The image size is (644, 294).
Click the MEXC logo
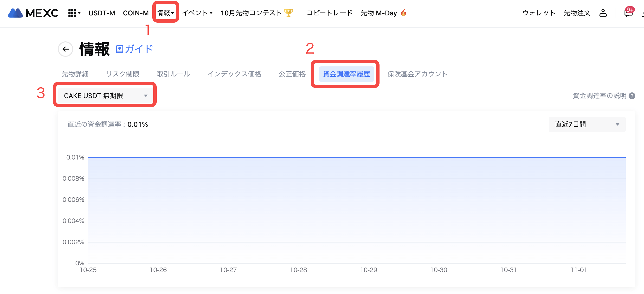pos(33,13)
